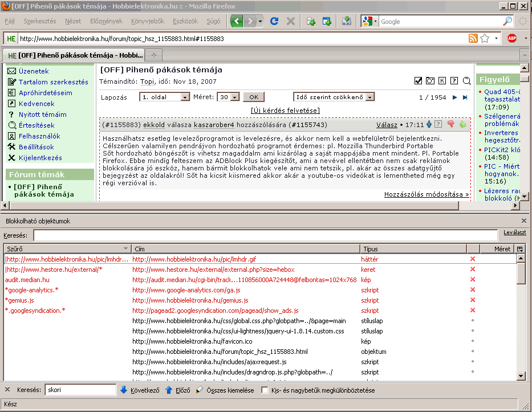Click the reload page icon
This screenshot has width=532, height=412.
(274, 21)
